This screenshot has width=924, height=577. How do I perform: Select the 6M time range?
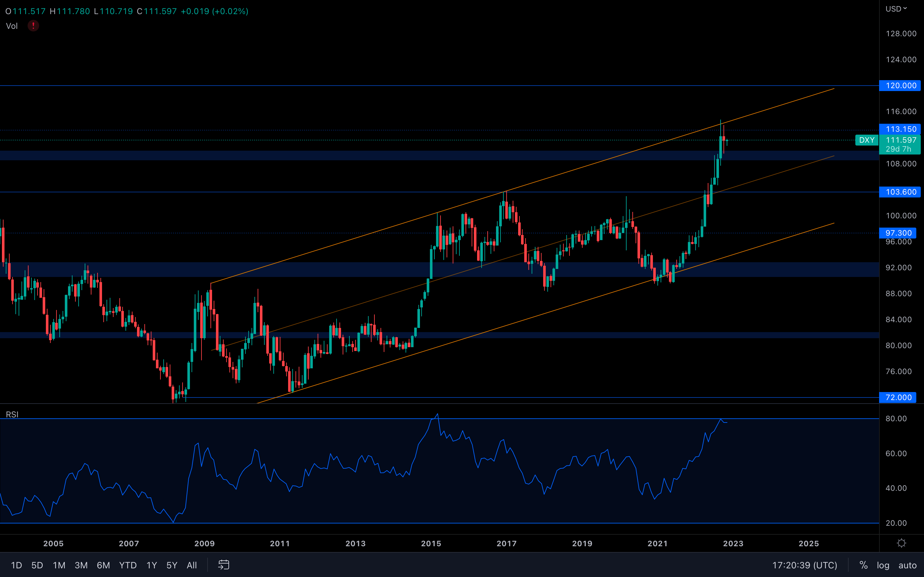pos(103,565)
